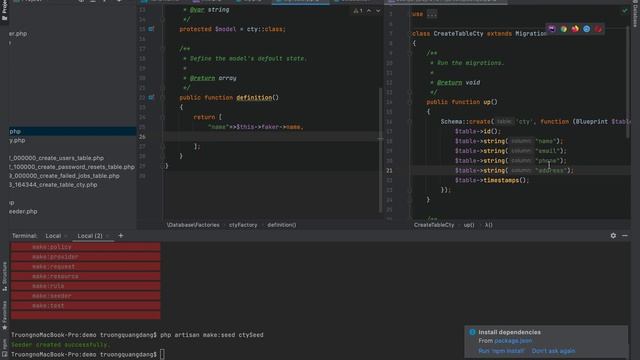Click class CreateTableCty declaration

click(479, 33)
